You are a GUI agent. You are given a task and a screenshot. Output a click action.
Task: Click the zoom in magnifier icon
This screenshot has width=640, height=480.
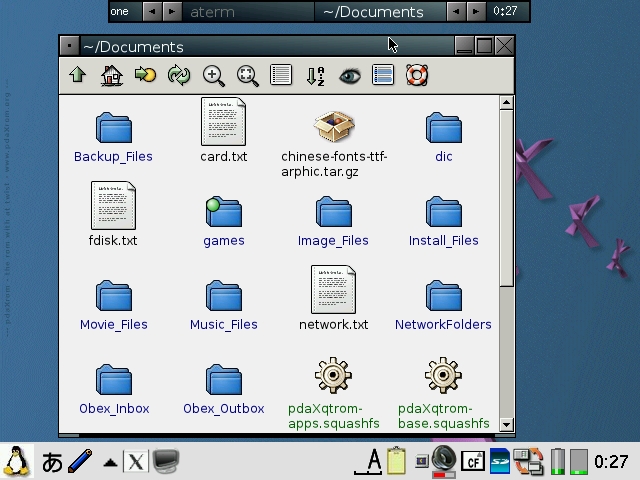(x=213, y=75)
